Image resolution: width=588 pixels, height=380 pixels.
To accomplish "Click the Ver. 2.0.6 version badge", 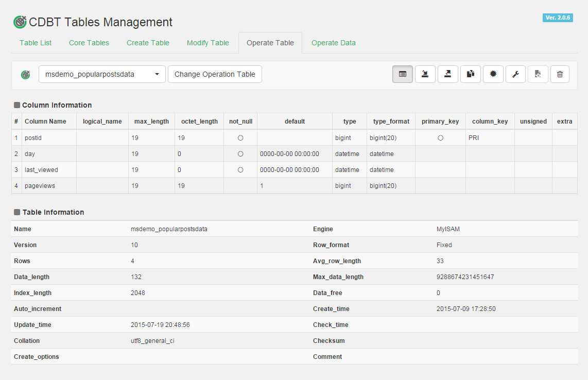I will tap(558, 18).
